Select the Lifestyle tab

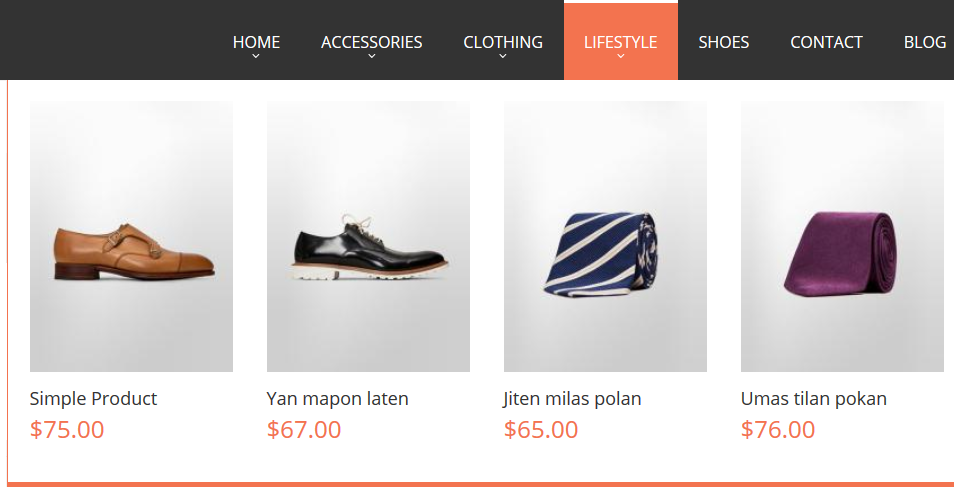[x=621, y=41]
